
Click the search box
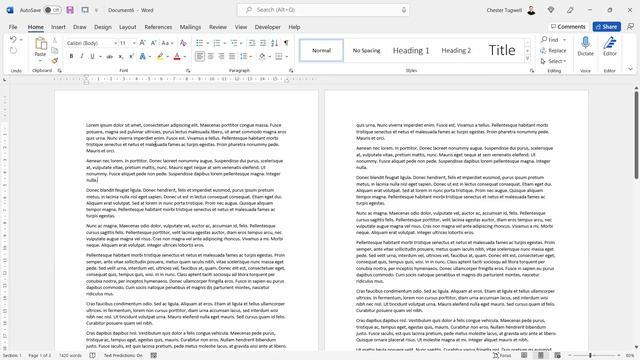[x=323, y=10]
